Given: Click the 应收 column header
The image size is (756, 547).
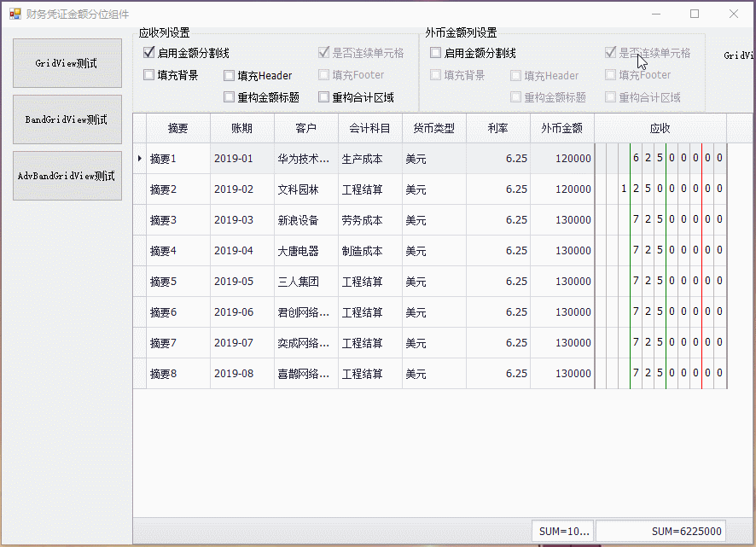Looking at the screenshot, I should [660, 128].
